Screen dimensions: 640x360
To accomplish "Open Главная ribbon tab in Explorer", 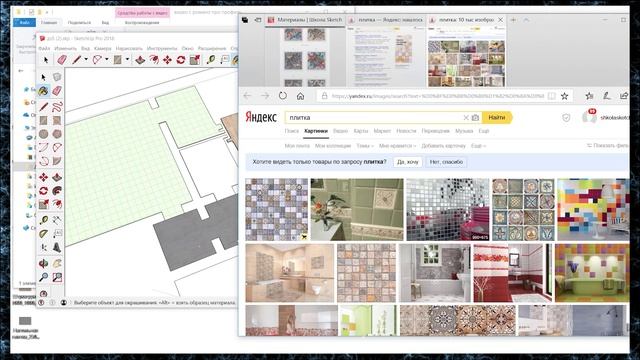I will (x=49, y=22).
